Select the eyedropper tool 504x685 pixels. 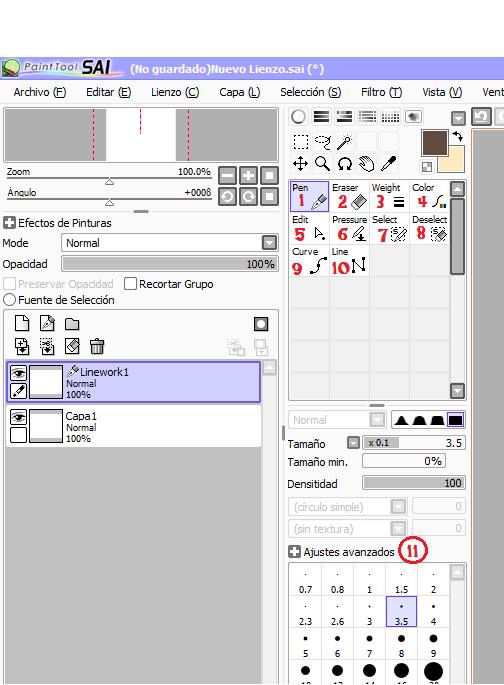[x=388, y=164]
